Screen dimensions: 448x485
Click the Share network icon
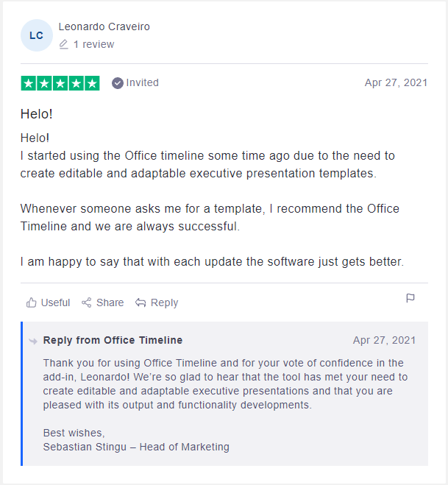click(x=87, y=302)
